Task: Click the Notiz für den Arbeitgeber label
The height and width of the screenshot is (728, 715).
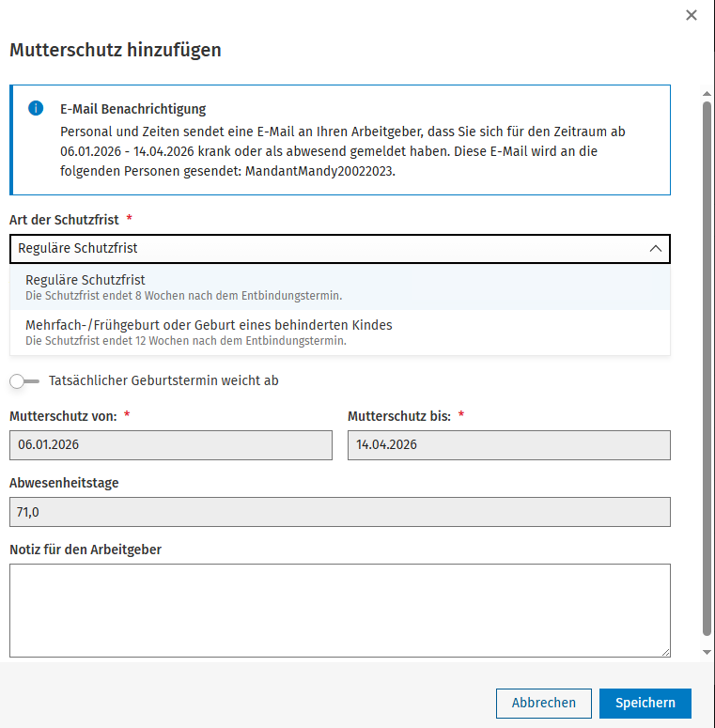Action: click(85, 550)
